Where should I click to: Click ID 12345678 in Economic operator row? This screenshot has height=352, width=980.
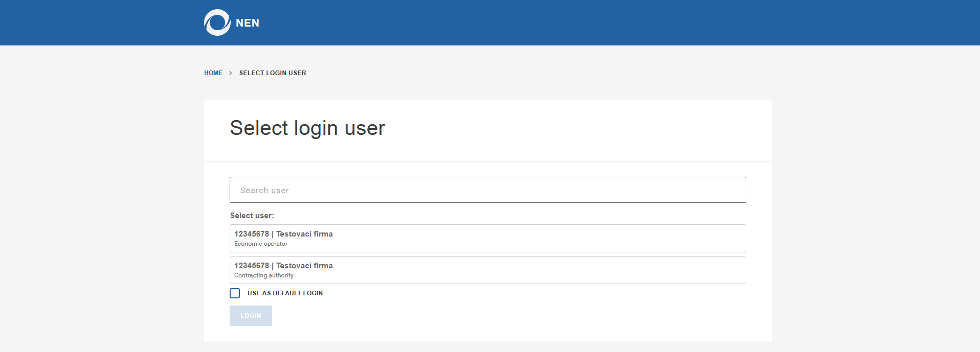[252, 234]
